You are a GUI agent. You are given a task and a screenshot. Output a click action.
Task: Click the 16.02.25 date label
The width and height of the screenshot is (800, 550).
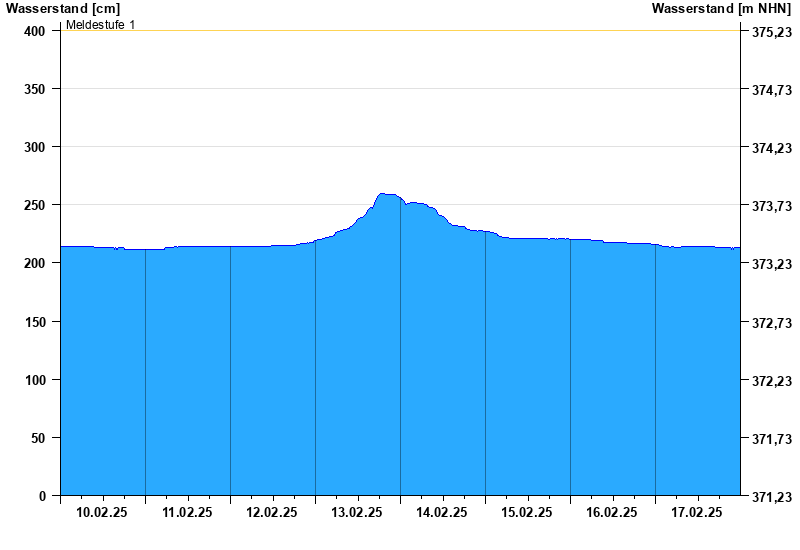point(612,512)
